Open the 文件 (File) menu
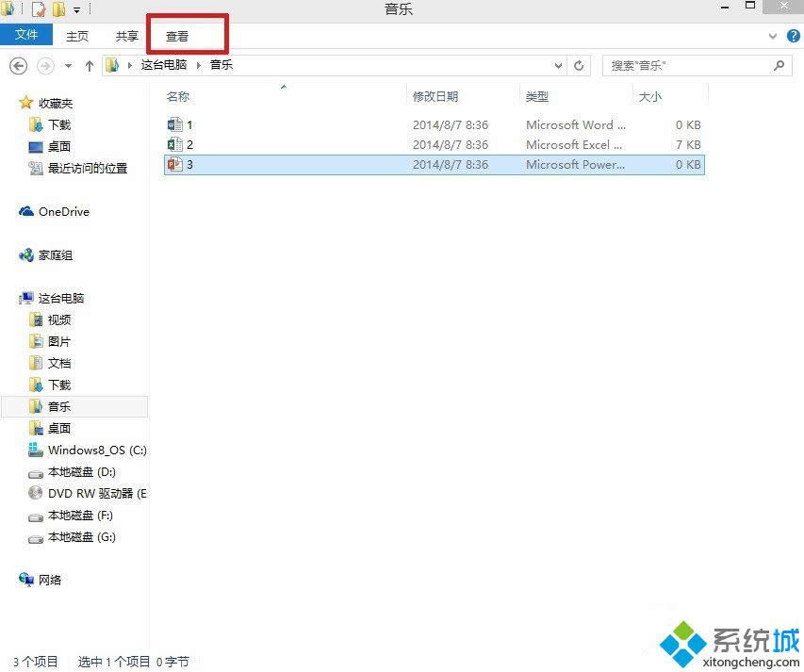Image resolution: width=804 pixels, height=672 pixels. [x=26, y=34]
